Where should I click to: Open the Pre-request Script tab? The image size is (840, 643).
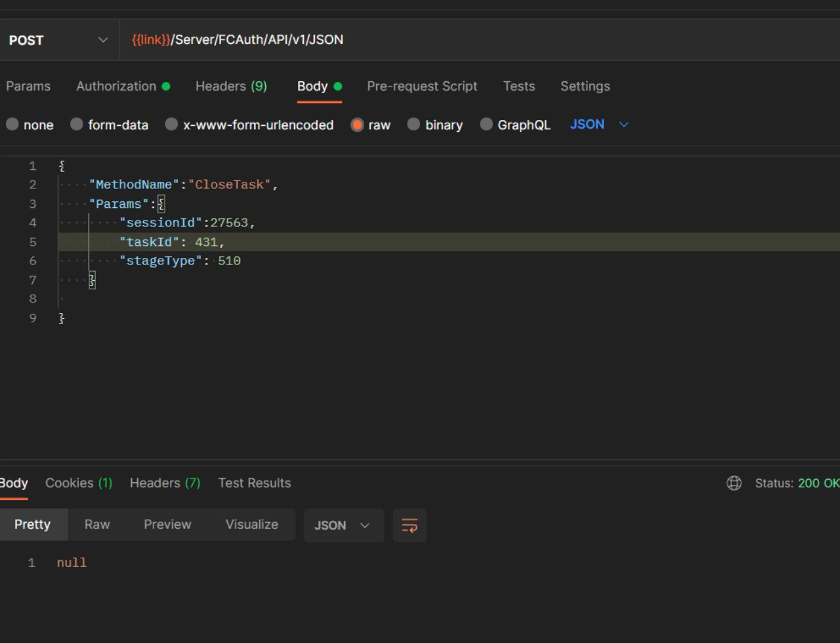point(422,86)
